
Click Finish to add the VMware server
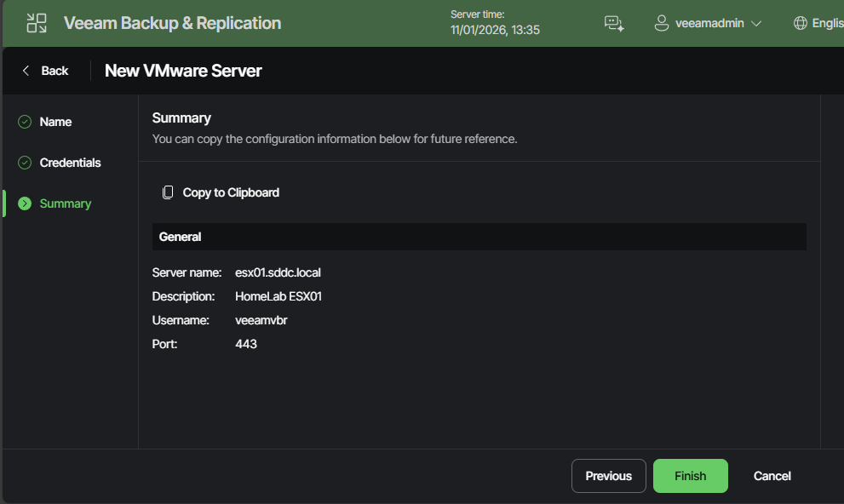690,475
